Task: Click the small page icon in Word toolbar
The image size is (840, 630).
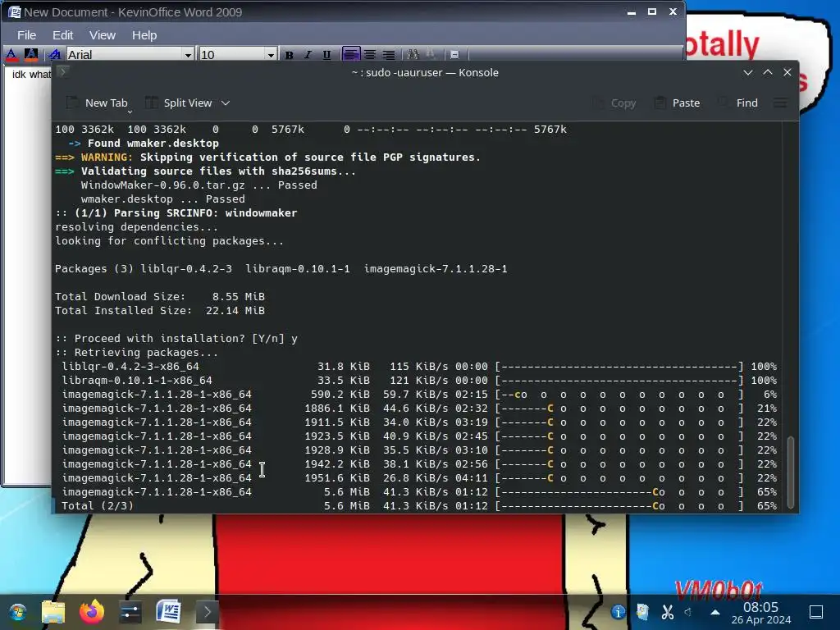Action: coord(454,55)
